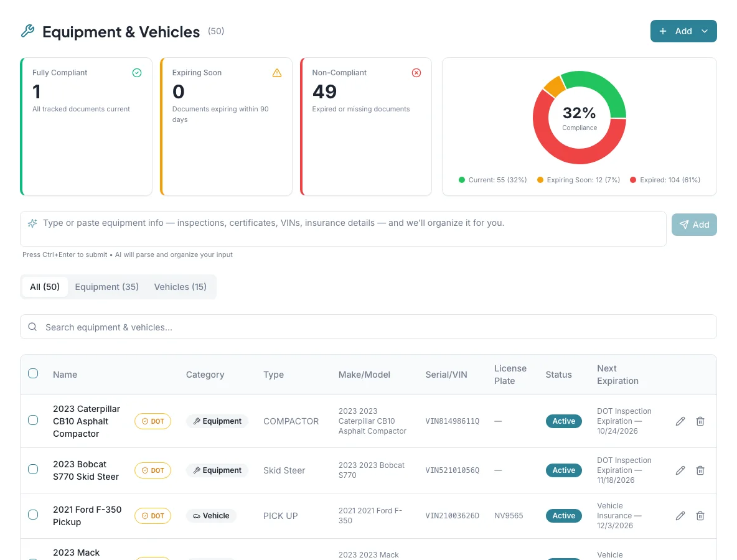Click the 32% compliance donut chart
This screenshot has width=737, height=560.
click(x=579, y=118)
